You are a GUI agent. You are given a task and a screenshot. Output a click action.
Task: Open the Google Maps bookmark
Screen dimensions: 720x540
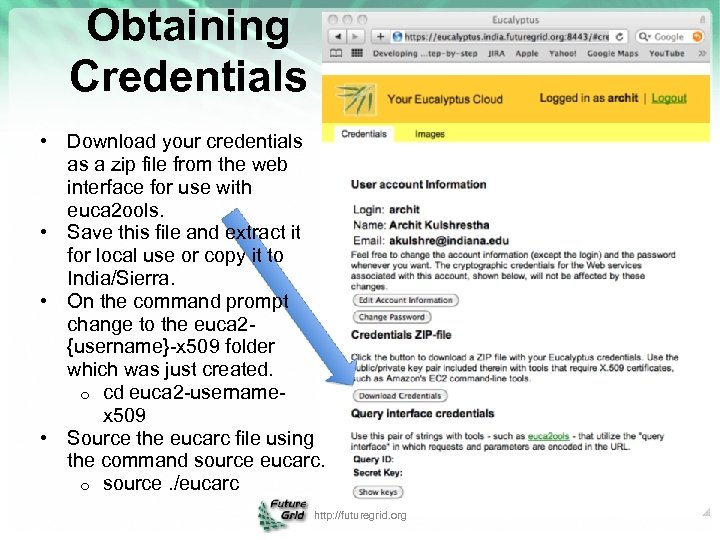pos(613,54)
